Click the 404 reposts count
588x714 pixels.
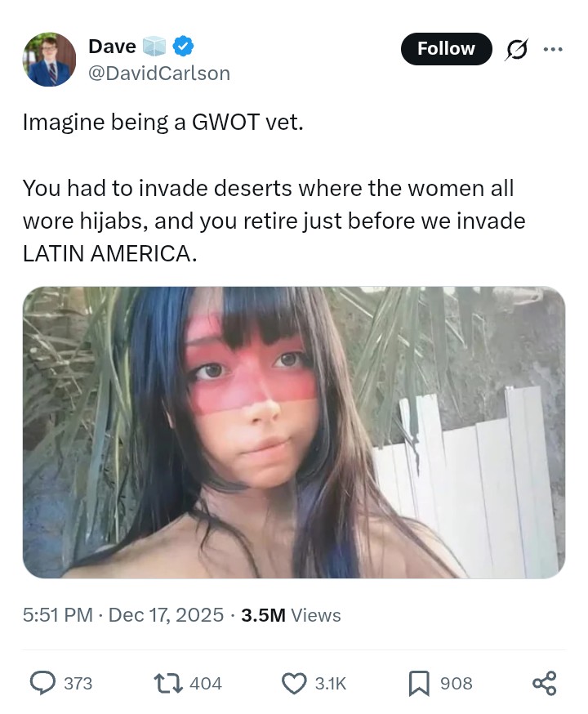[206, 684]
